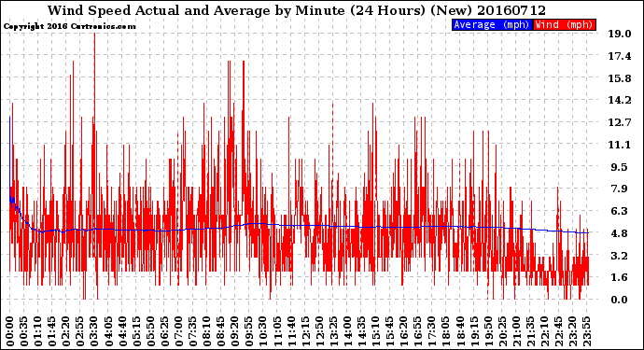The width and height of the screenshot is (644, 350).
Task: Click the 00:35 time axis label
Action: [24, 331]
